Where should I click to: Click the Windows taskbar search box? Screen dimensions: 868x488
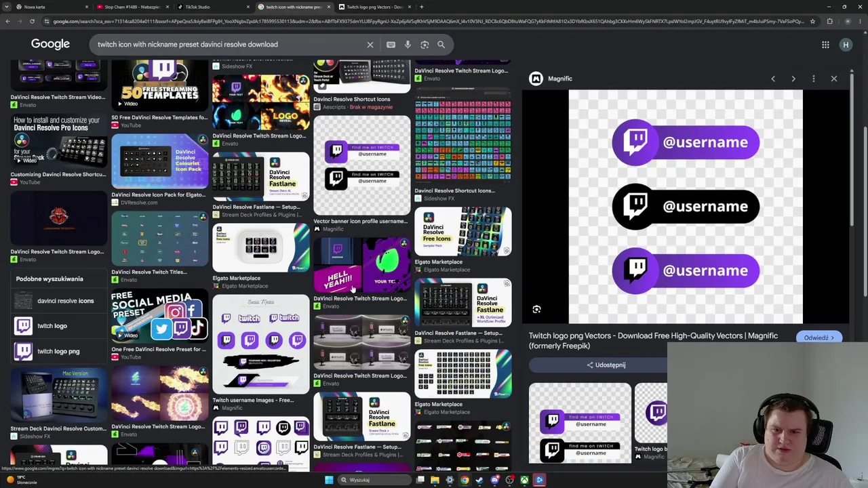(x=374, y=480)
